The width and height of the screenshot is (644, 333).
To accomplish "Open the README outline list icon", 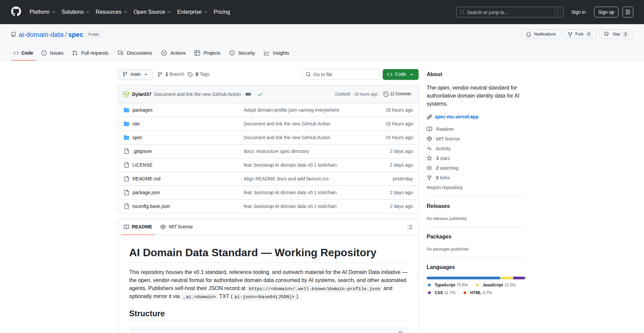I will click(x=410, y=227).
